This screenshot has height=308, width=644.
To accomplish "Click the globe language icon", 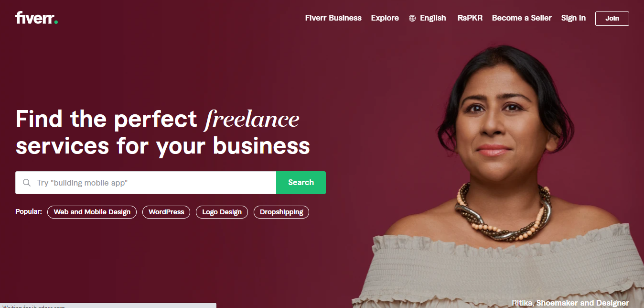I will point(412,18).
